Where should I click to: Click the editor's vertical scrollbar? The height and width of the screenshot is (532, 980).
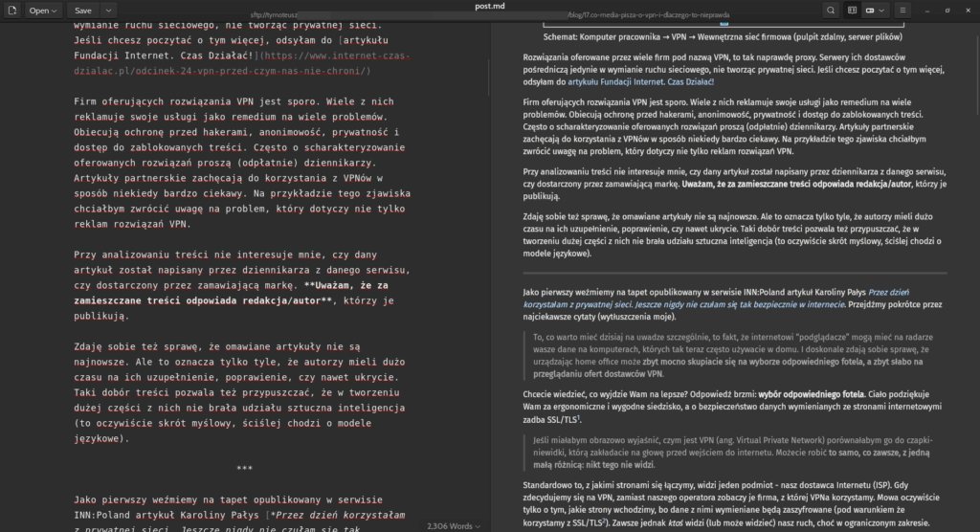point(488,78)
